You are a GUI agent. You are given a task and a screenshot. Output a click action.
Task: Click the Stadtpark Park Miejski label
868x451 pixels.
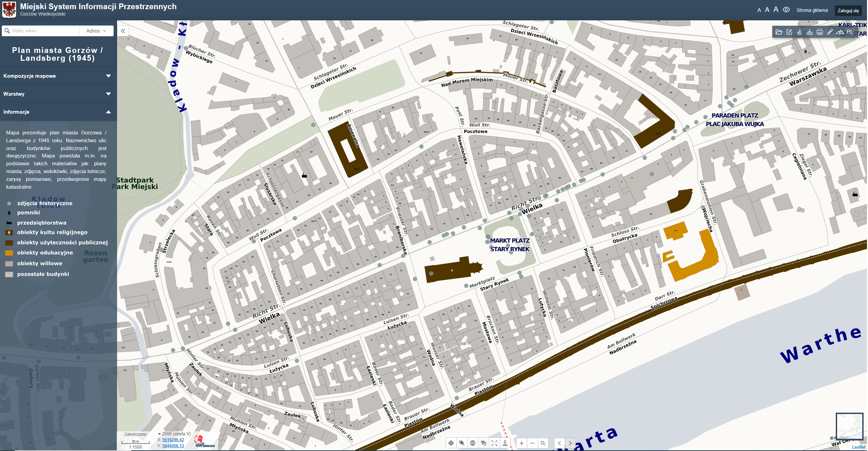click(135, 183)
